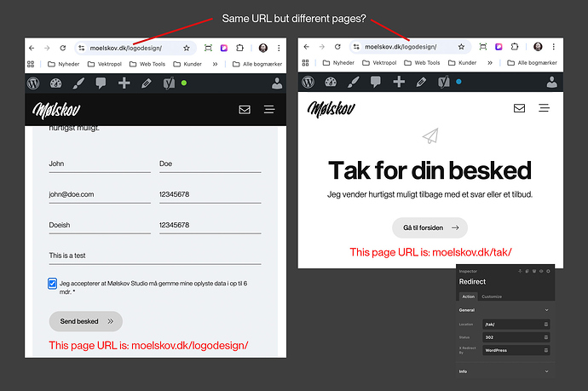Bookmark the page with star in right browser
The width and height of the screenshot is (588, 391).
tap(461, 47)
